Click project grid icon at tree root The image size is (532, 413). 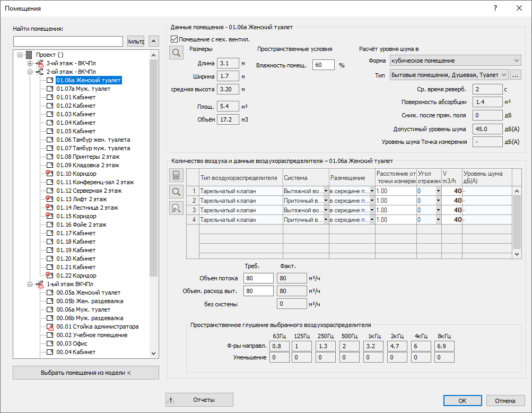[29, 55]
